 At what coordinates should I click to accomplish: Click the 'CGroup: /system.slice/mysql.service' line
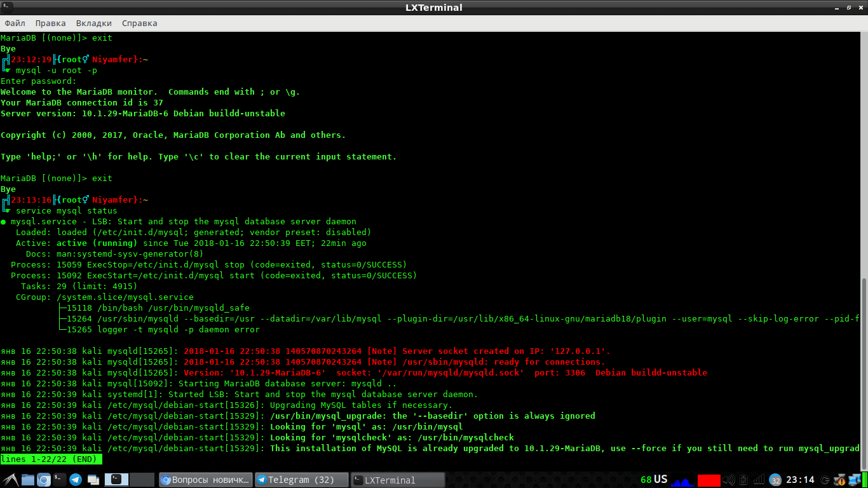pos(105,297)
